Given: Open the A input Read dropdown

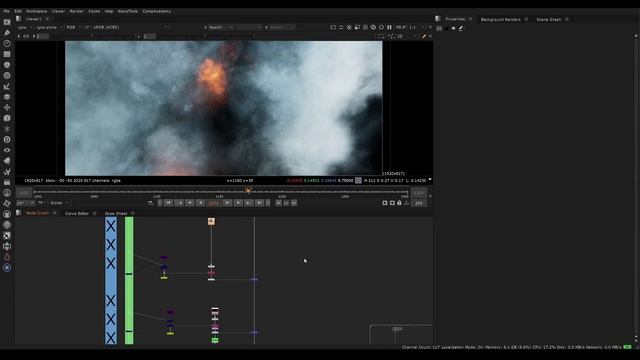Looking at the screenshot, I should pyautogui.click(x=221, y=27).
